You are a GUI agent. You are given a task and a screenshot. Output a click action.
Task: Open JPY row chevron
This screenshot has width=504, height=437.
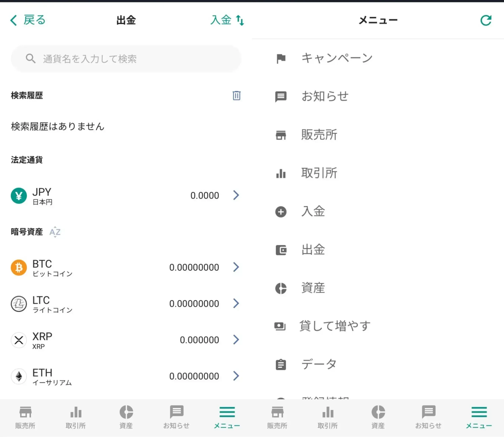pos(236,195)
